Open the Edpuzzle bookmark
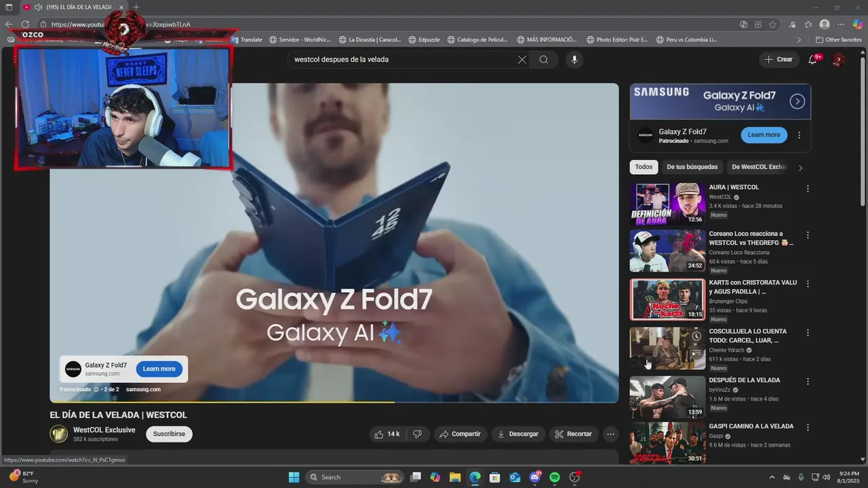The height and width of the screenshot is (488, 868). pos(424,40)
